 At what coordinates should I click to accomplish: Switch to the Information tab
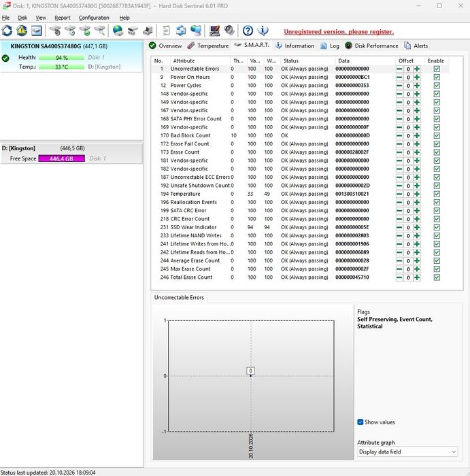tap(295, 46)
